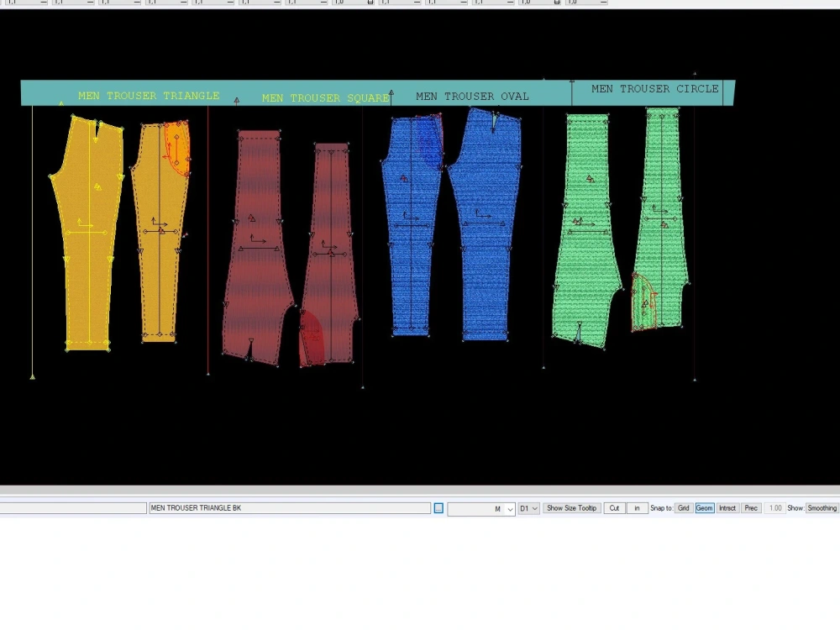Select the MEN TROUSER CIRCLE title text
The width and height of the screenshot is (840, 630).
(x=654, y=89)
